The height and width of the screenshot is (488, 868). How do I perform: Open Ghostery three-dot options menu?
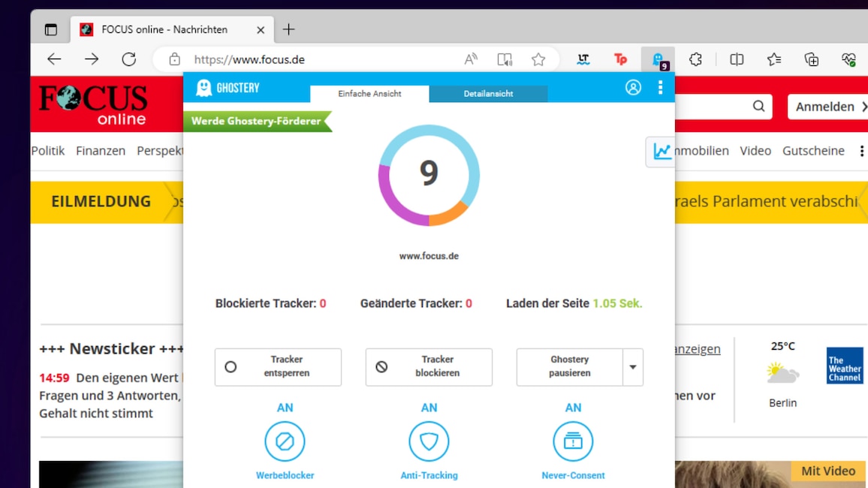click(x=660, y=87)
